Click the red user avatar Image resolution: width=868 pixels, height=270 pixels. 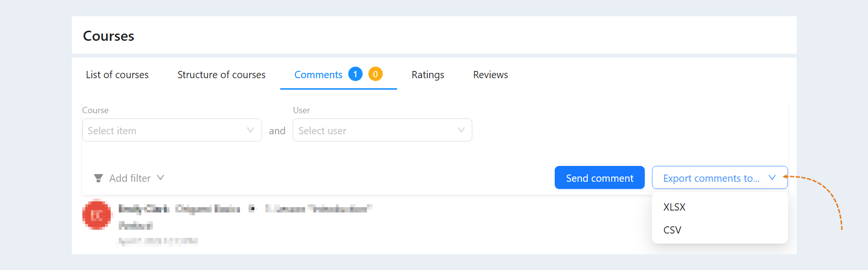[97, 214]
